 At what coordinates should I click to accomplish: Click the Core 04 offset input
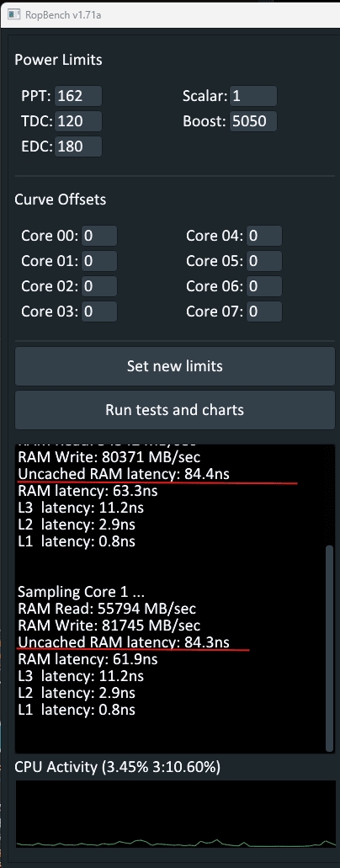click(264, 236)
